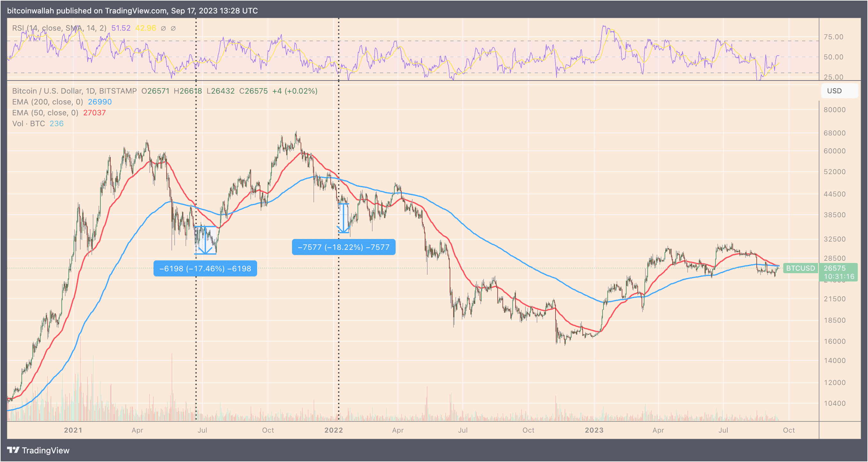Click the USD currency button
The width and height of the screenshot is (868, 462).
coord(839,91)
